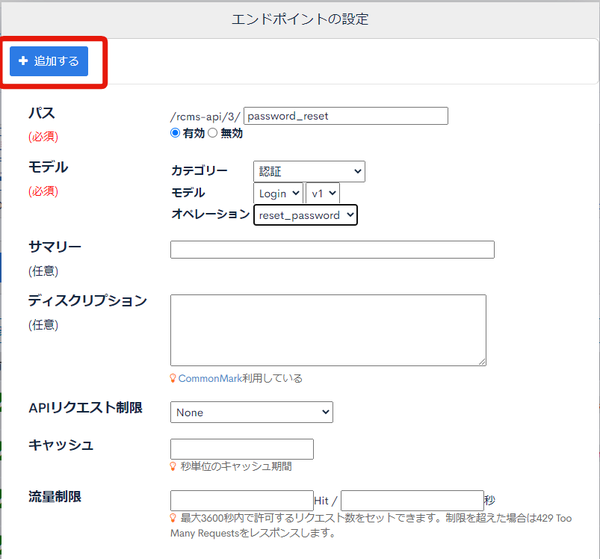Click the サマリー text input field
This screenshot has width=600, height=559.
(x=332, y=249)
